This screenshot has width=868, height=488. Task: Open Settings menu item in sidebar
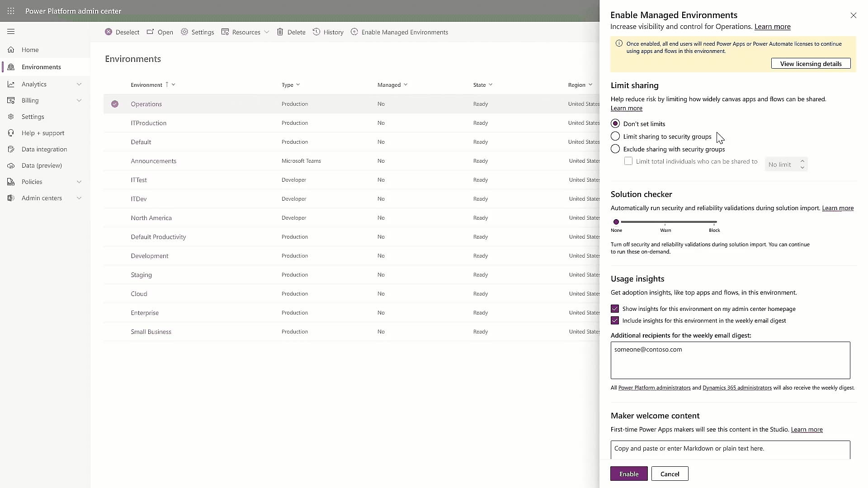click(x=33, y=117)
